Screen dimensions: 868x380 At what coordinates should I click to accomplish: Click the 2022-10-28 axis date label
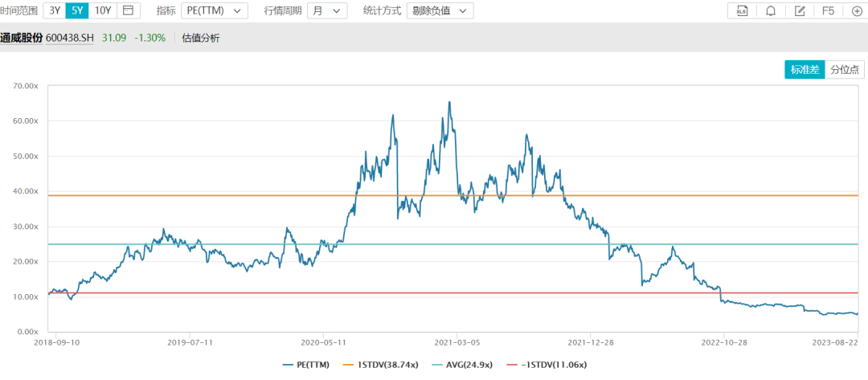[724, 342]
